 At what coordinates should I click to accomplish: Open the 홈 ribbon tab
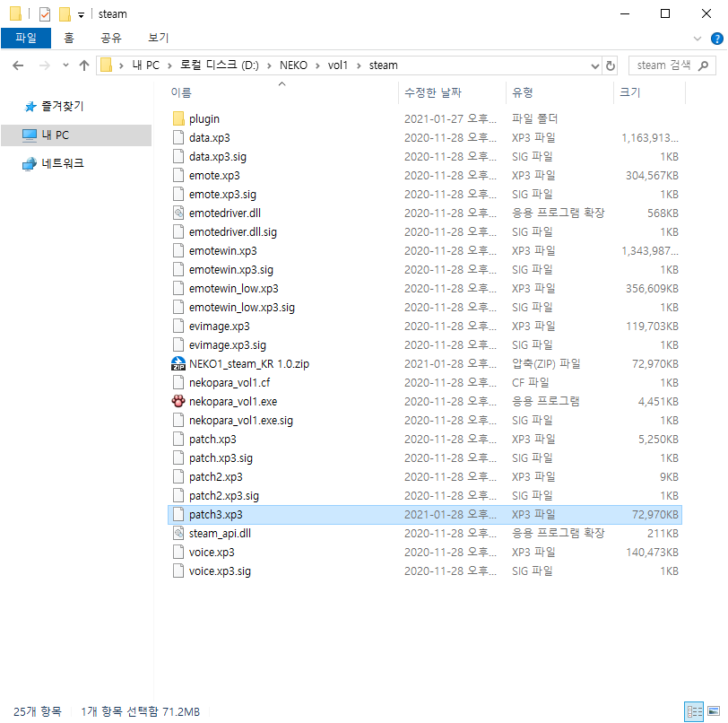69,38
